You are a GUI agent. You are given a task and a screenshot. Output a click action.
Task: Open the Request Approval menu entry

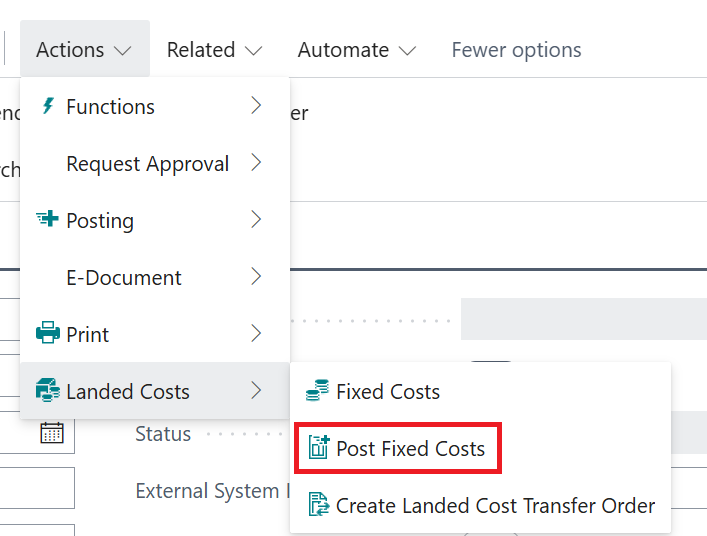point(147,163)
